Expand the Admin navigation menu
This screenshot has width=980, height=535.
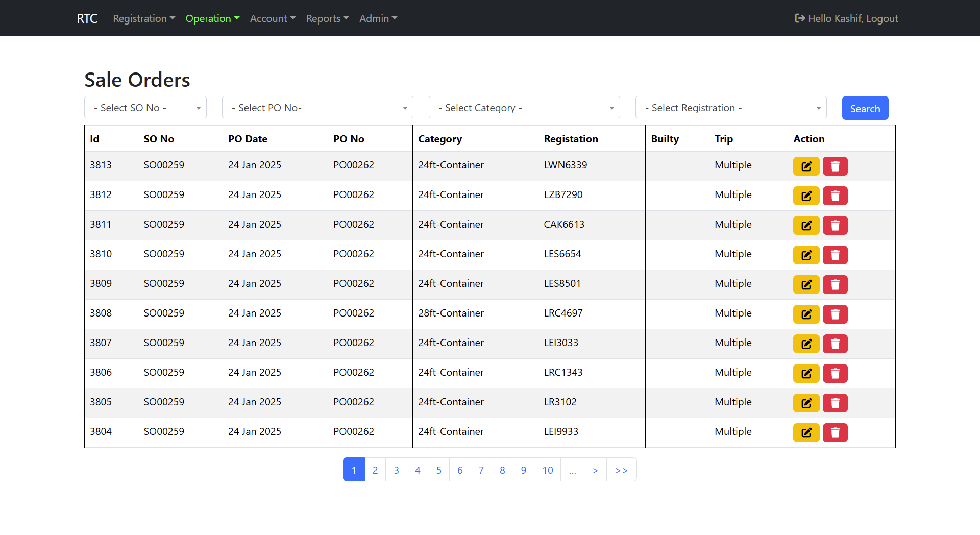(378, 18)
